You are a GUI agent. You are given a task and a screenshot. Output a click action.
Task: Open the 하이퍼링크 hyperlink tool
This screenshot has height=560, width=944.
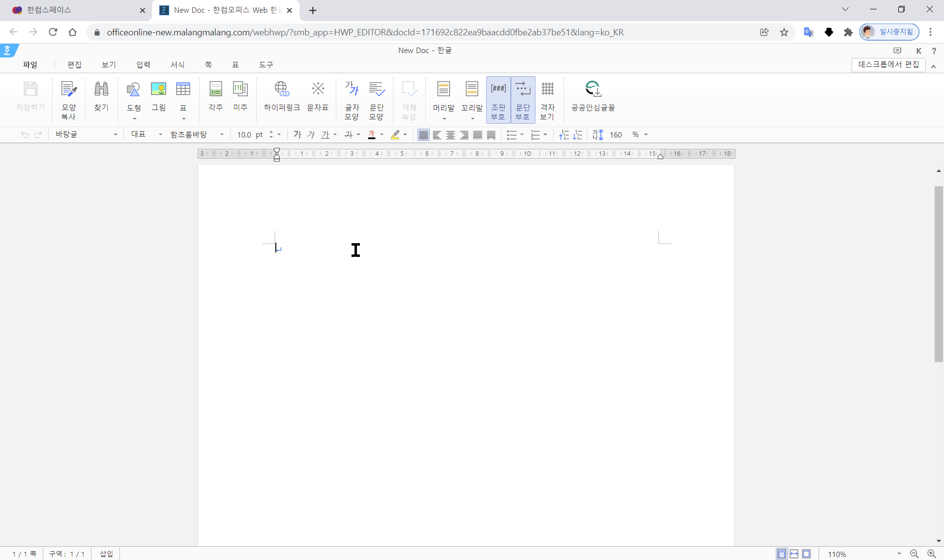tap(282, 89)
